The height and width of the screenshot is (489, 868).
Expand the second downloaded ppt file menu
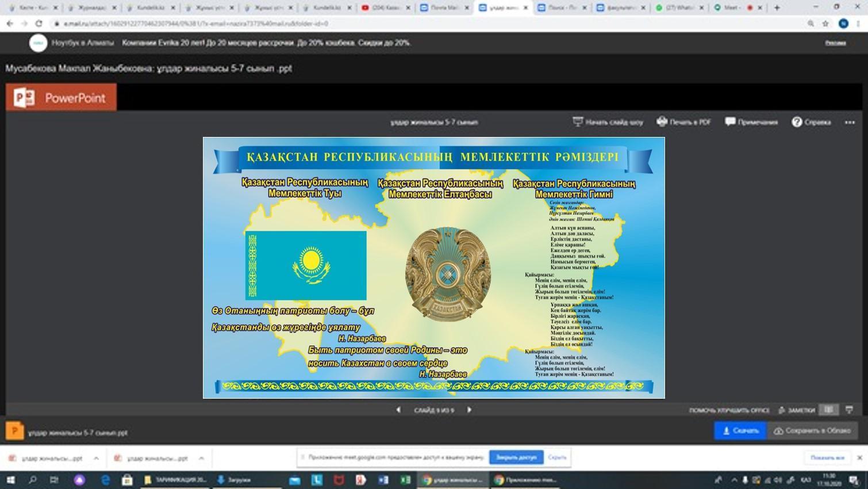[x=201, y=459]
